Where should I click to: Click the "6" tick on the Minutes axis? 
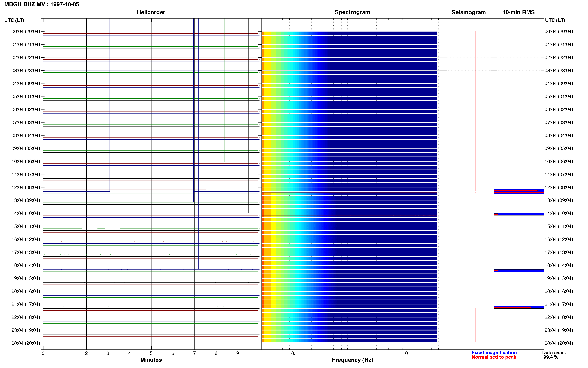coord(173,353)
